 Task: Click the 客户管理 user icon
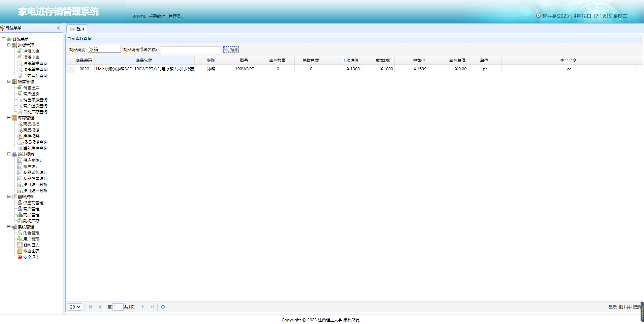tap(20, 209)
